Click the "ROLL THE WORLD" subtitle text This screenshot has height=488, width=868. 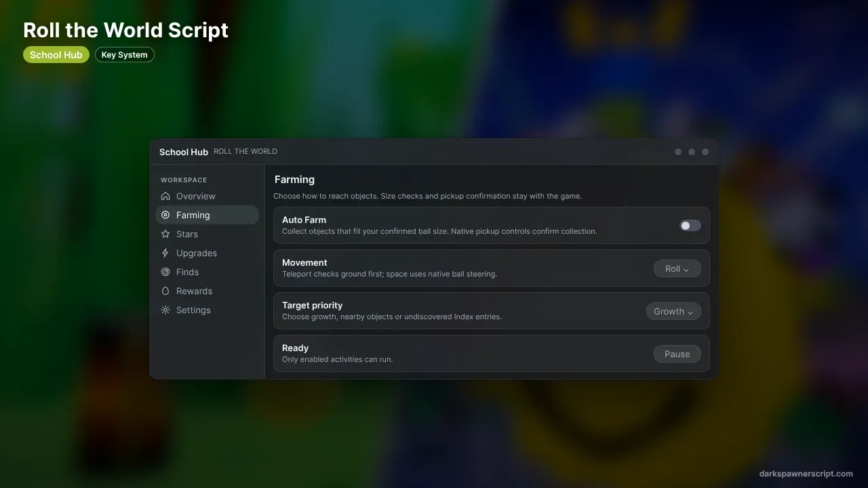coord(245,152)
